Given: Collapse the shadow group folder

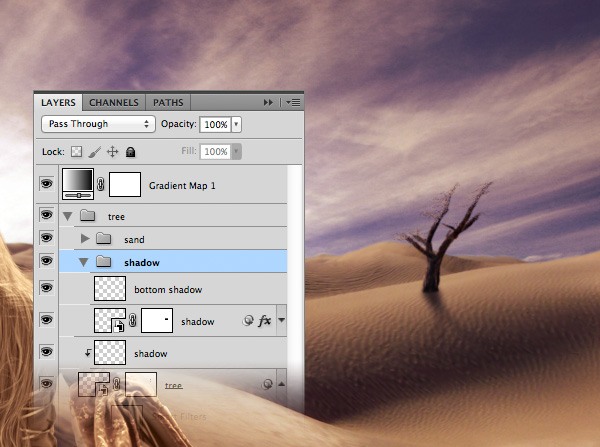Looking at the screenshot, I should click(x=85, y=262).
